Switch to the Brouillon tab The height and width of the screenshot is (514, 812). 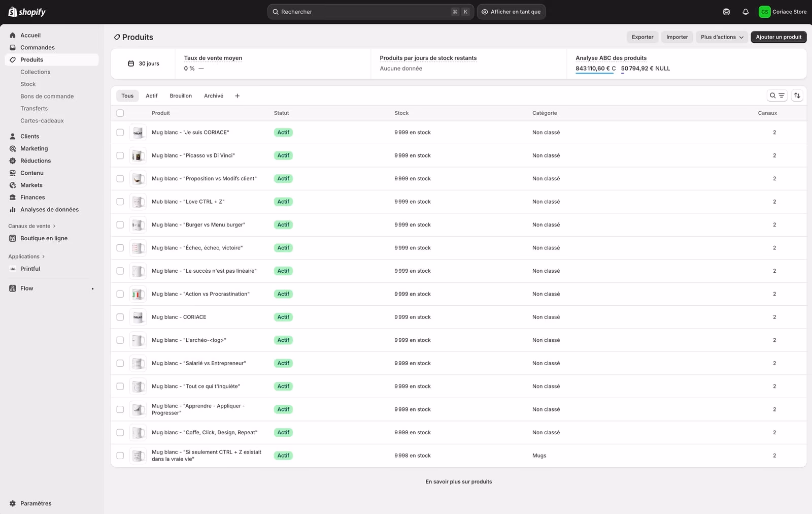(181, 96)
